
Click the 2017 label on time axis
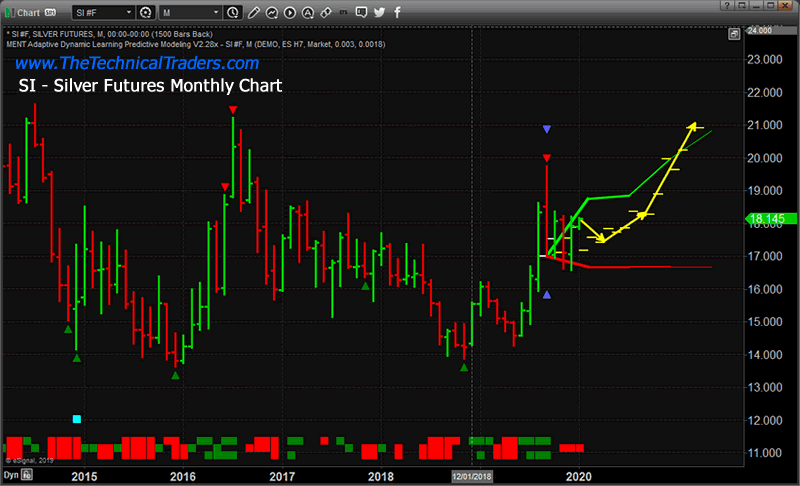point(282,477)
